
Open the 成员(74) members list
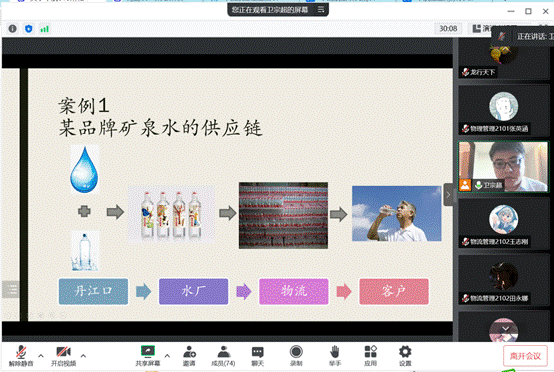[x=223, y=356]
